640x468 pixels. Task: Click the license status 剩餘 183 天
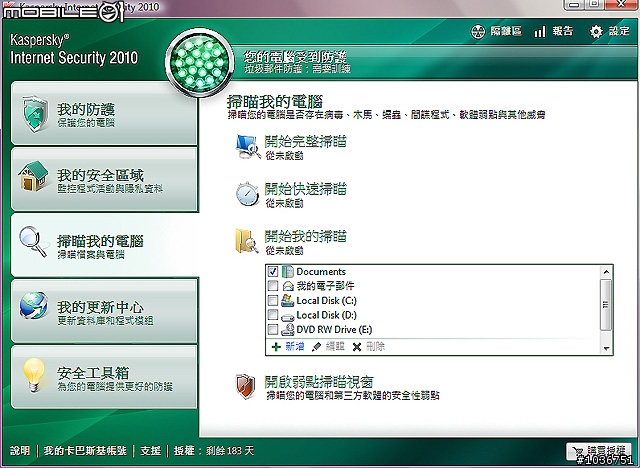click(229, 450)
